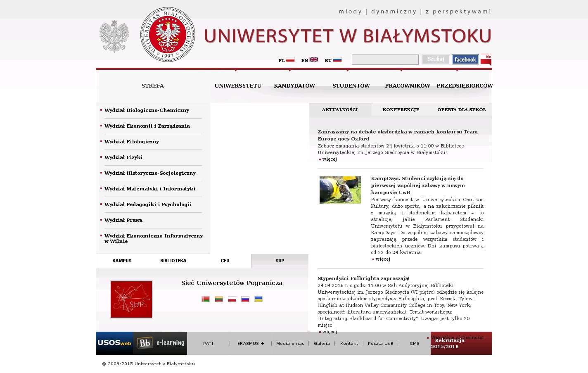Click the search text field
The image size is (588, 373).
click(x=385, y=60)
